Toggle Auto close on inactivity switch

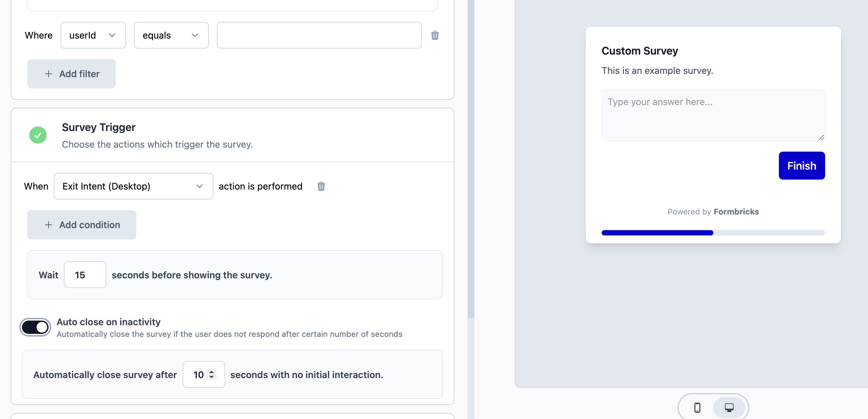tap(35, 327)
